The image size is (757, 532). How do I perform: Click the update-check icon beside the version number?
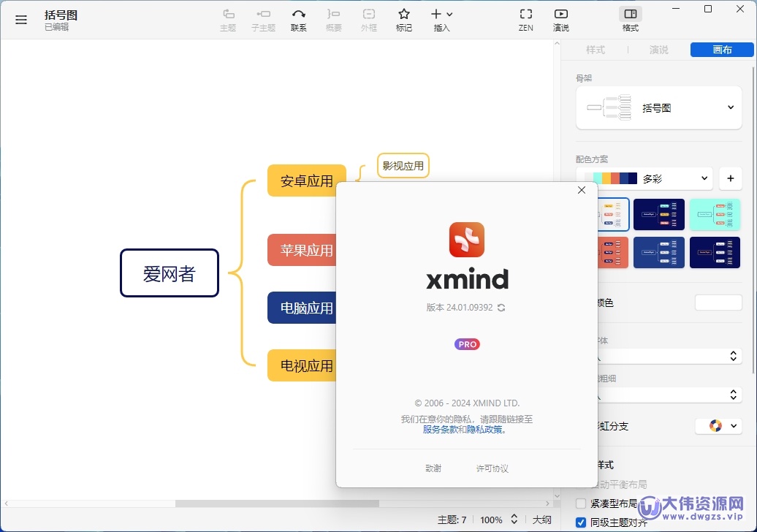(x=501, y=308)
